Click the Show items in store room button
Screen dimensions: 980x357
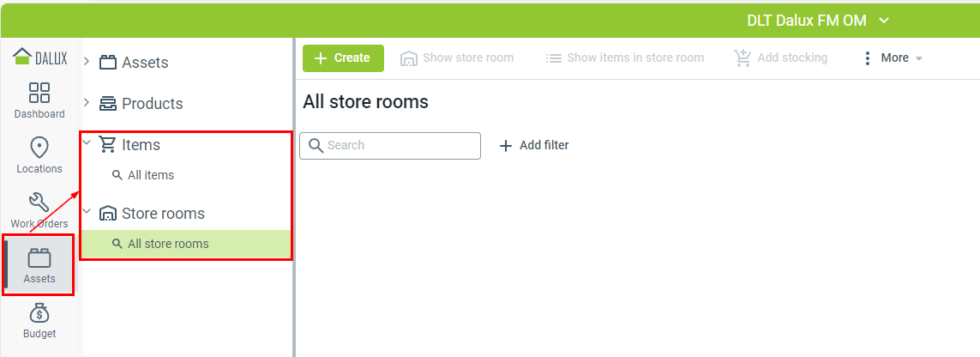click(625, 58)
